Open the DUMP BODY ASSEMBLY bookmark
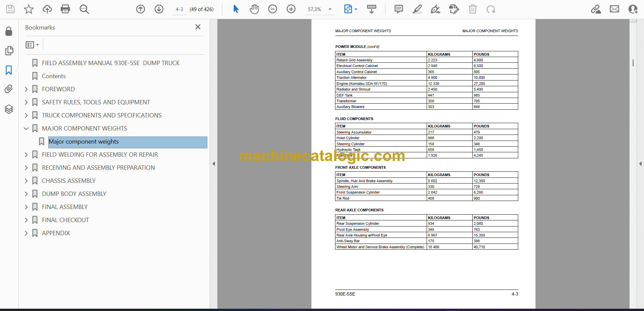Viewport: 644px width, 311px height. [74, 194]
